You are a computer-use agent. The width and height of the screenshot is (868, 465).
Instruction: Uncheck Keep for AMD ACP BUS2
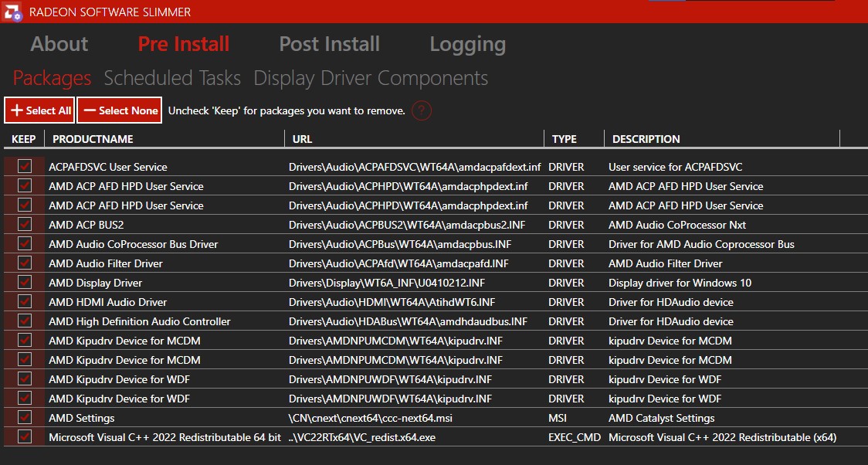25,225
